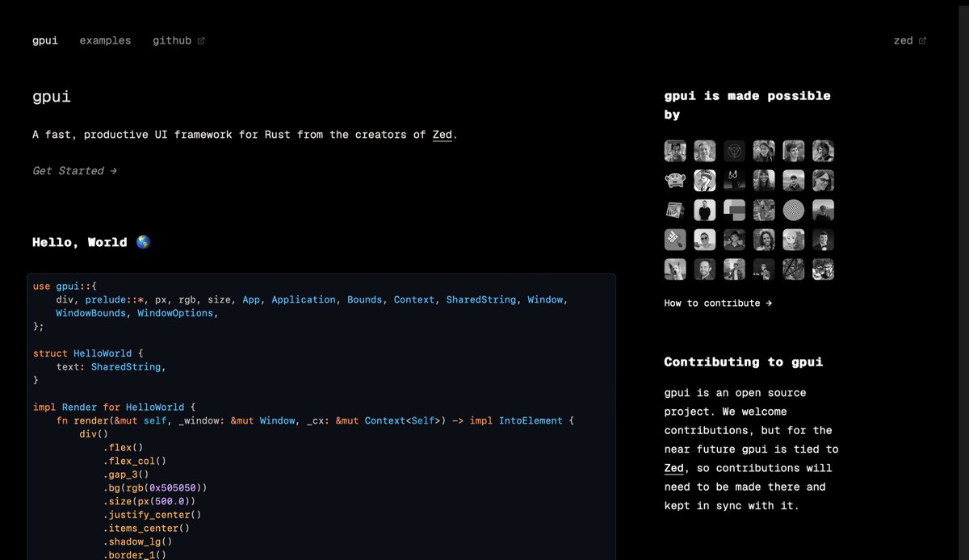Viewport: 969px width, 560px height.
Task: Open the triangle-in-circle logo avatar
Action: pos(734,151)
